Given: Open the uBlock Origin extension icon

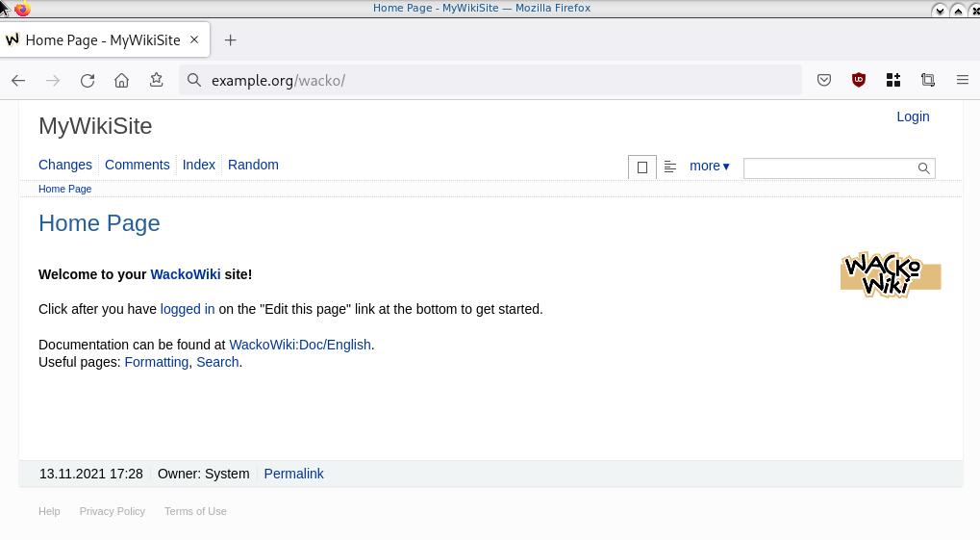Looking at the screenshot, I should pyautogui.click(x=859, y=81).
